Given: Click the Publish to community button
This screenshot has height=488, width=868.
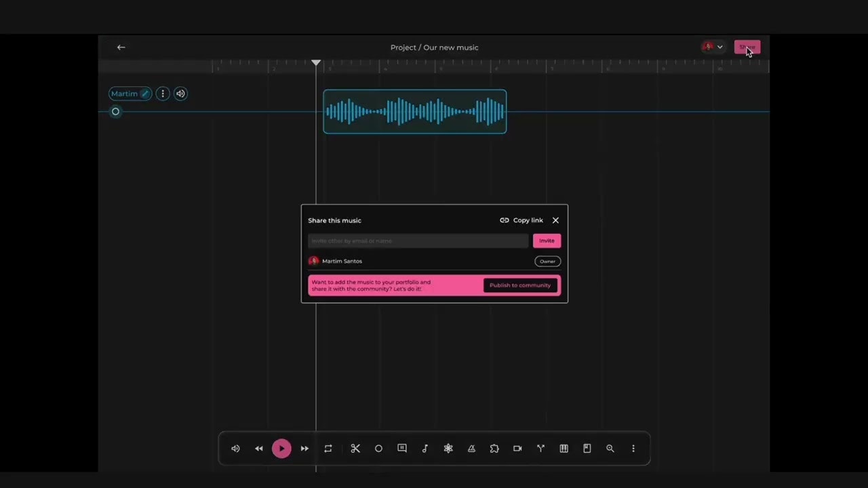Looking at the screenshot, I should click(x=520, y=285).
